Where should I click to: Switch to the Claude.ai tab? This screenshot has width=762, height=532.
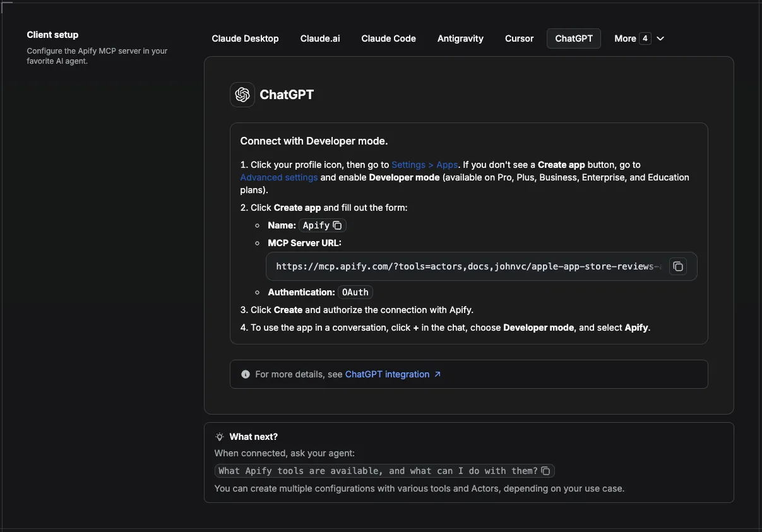coord(320,38)
